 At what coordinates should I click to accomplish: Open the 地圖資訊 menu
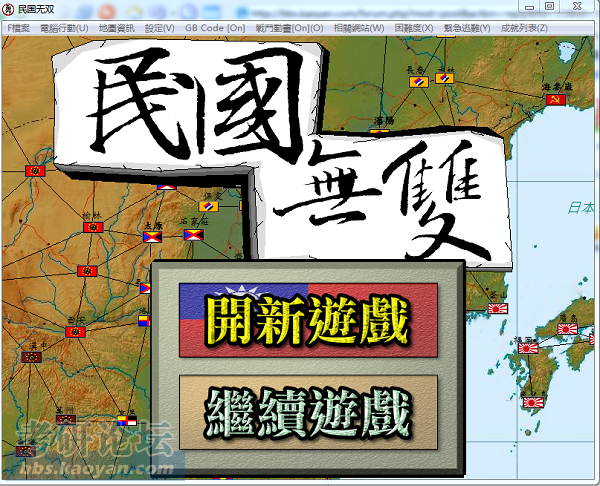coord(117,28)
